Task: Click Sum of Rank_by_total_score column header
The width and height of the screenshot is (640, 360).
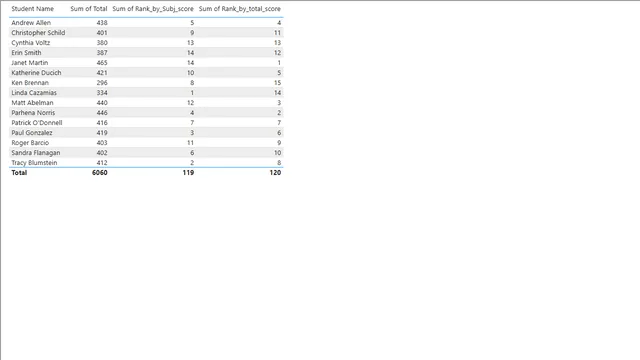Action: [x=240, y=9]
